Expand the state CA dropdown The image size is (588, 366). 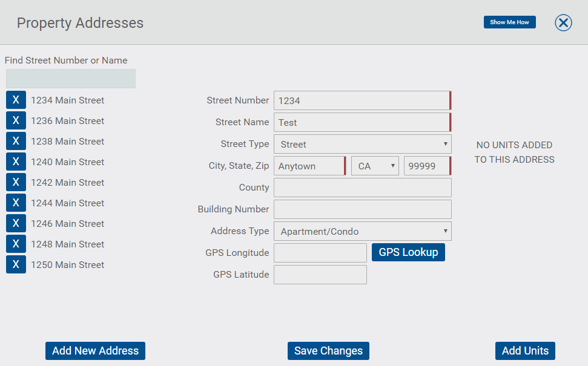375,166
